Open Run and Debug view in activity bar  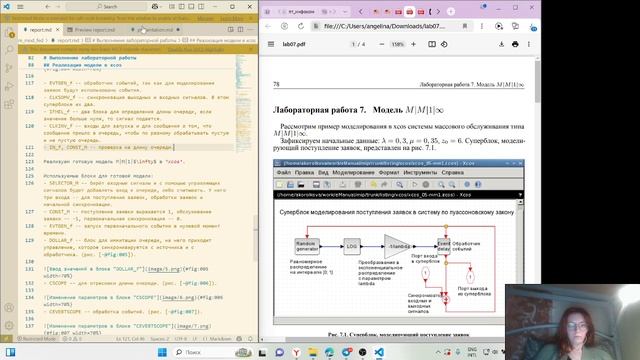click(x=9, y=86)
